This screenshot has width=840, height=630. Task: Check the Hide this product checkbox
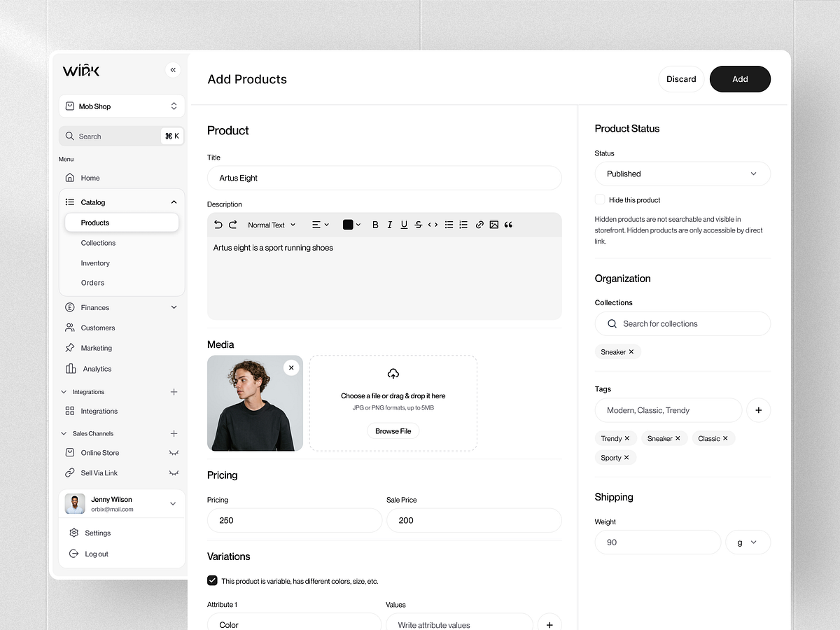tap(599, 199)
